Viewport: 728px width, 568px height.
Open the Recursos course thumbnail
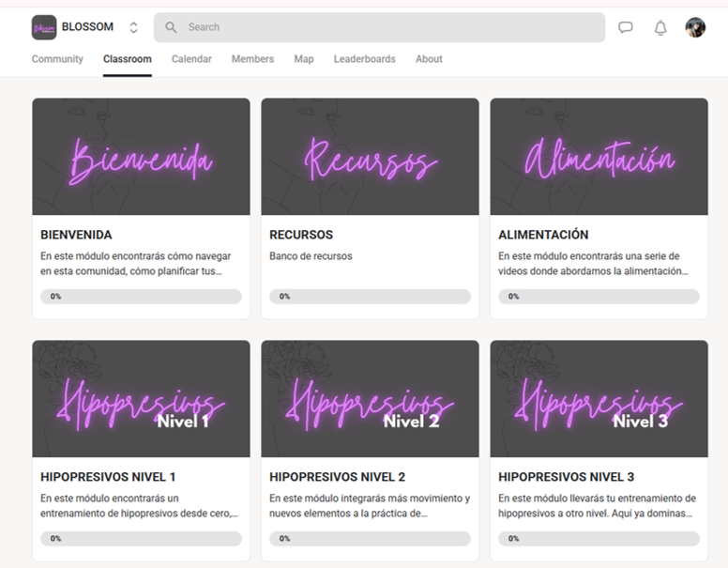(x=370, y=157)
